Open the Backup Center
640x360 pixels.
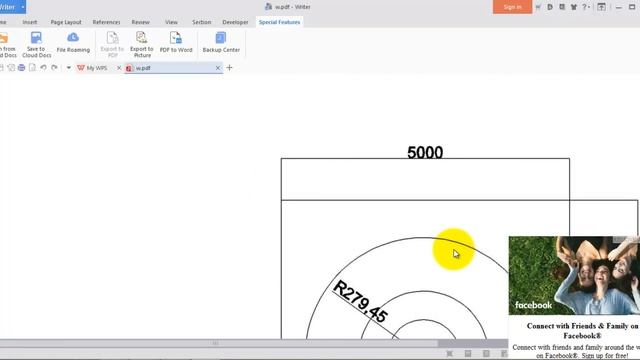pos(221,42)
